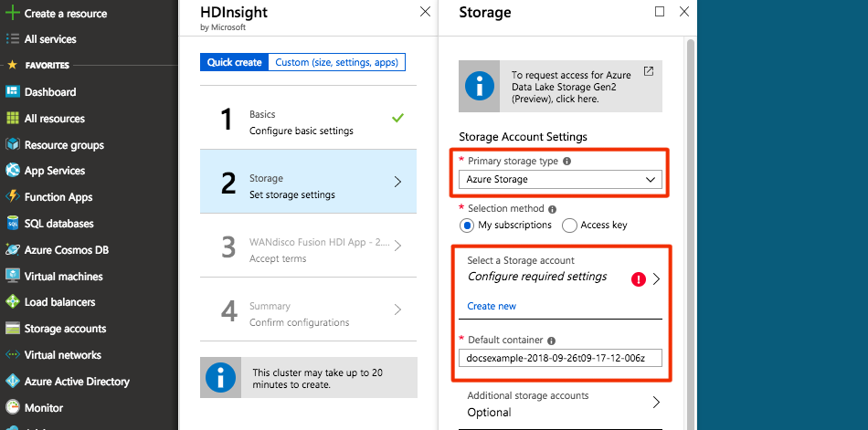Viewport: 868px width, 430px height.
Task: Click Configure required settings text
Action: point(537,277)
